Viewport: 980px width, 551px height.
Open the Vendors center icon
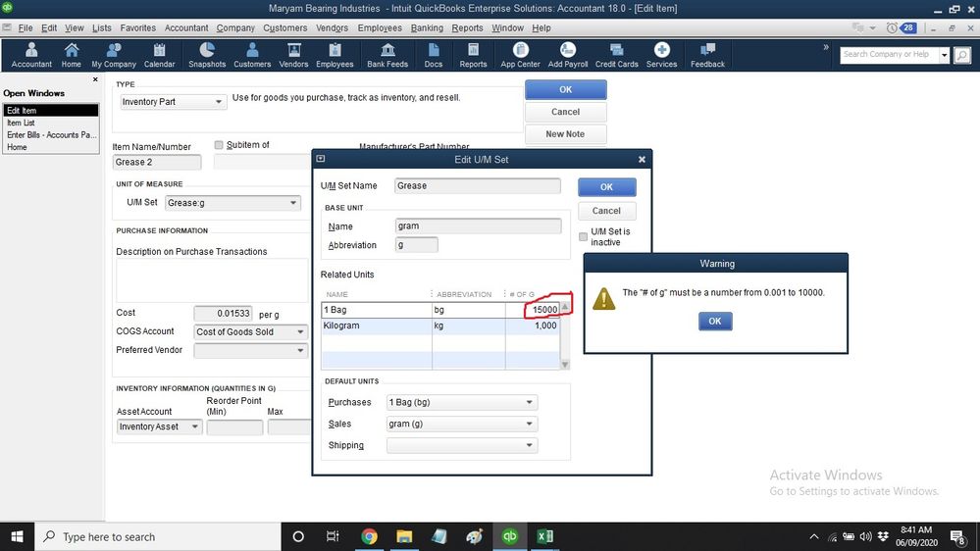(293, 55)
